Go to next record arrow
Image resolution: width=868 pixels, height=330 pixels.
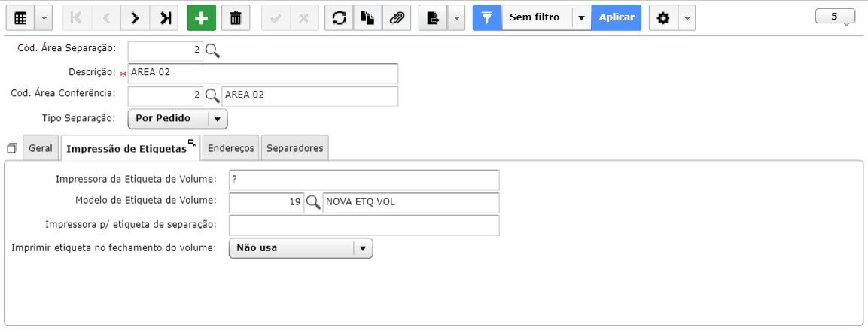[x=135, y=18]
